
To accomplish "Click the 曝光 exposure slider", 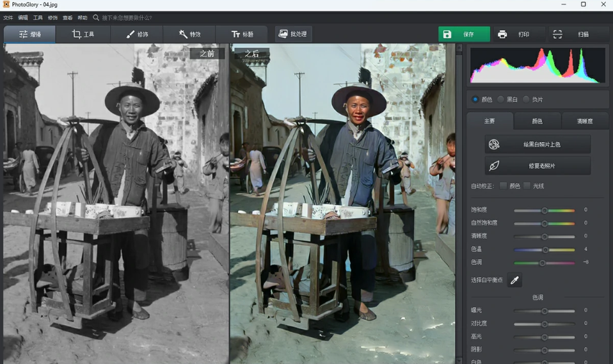I will pos(544,311).
